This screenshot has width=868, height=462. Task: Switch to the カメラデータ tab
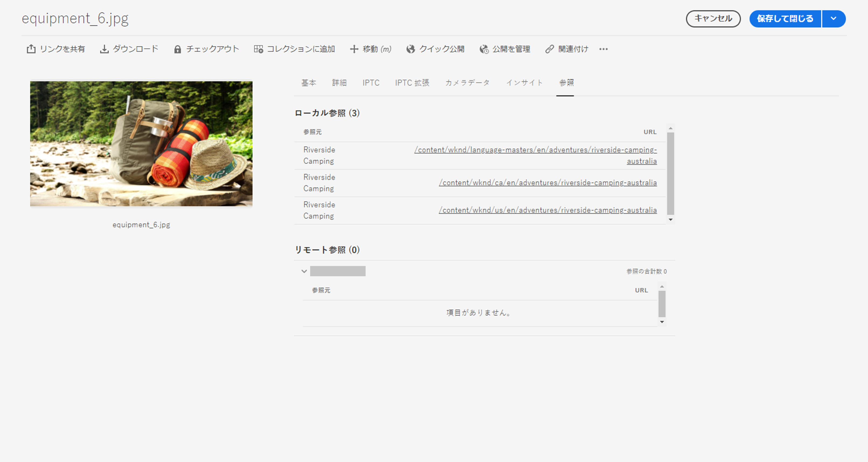coord(467,83)
